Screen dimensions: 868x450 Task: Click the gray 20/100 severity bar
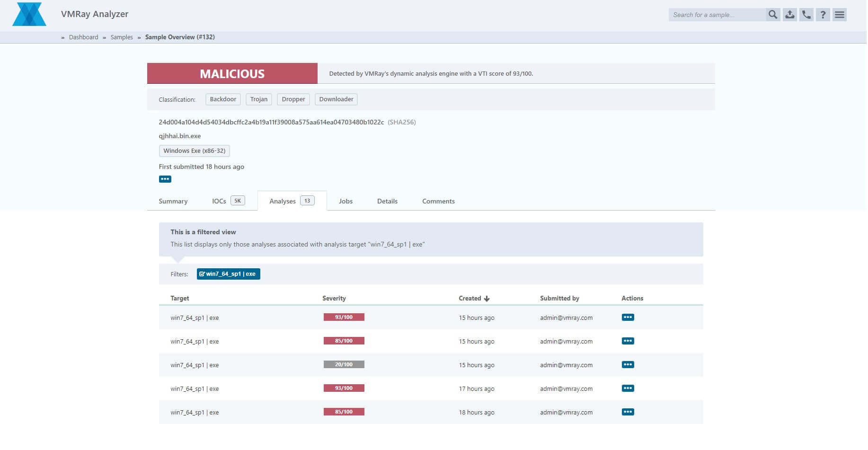344,365
